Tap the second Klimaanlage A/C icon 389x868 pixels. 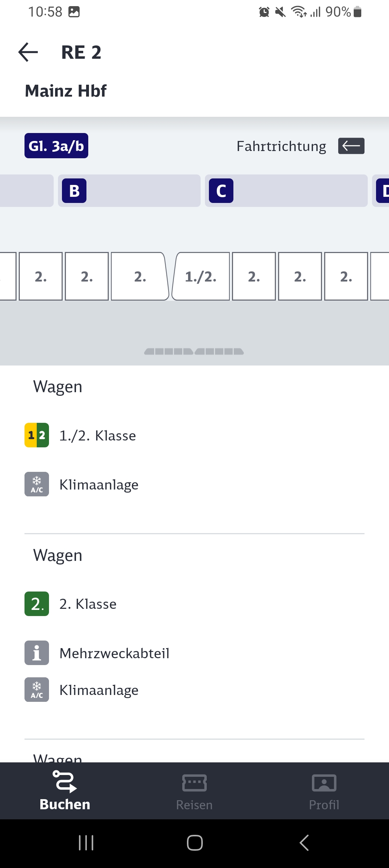click(37, 690)
